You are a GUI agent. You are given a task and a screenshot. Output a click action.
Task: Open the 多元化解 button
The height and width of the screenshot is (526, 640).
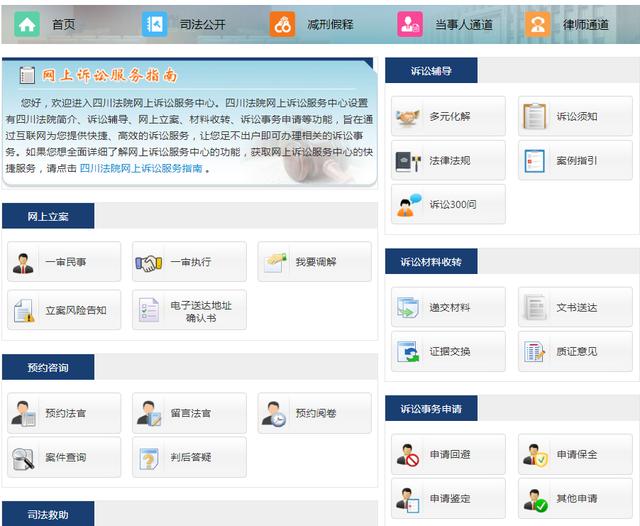click(x=448, y=116)
